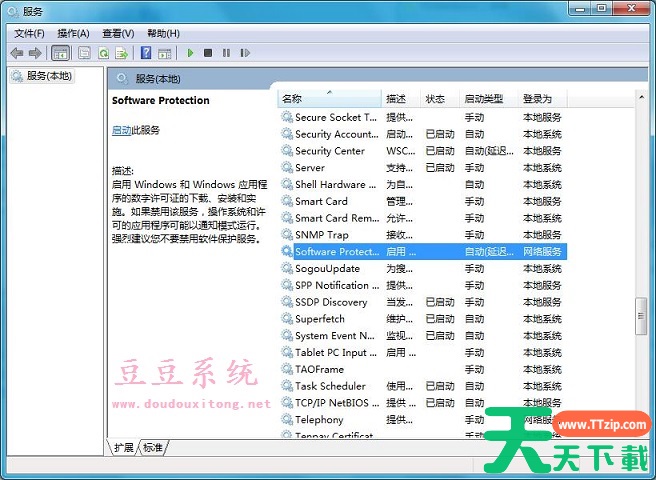
Task: Click the Export List toolbar icon
Action: point(121,53)
